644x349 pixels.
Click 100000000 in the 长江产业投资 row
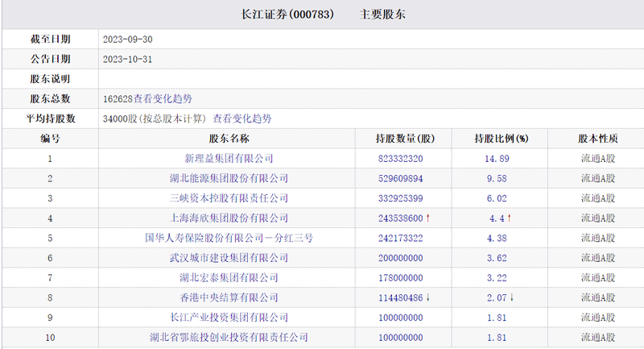click(x=400, y=318)
